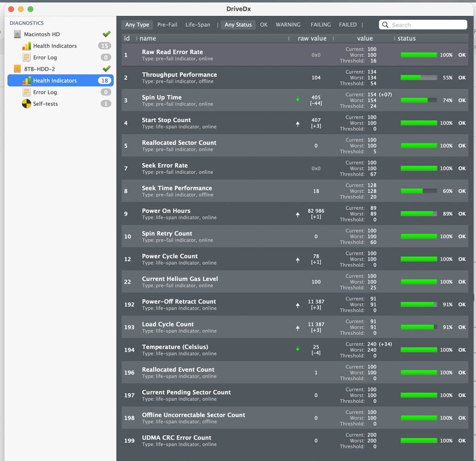The width and height of the screenshot is (476, 461).
Task: Sort by the name column header
Action: [148, 38]
